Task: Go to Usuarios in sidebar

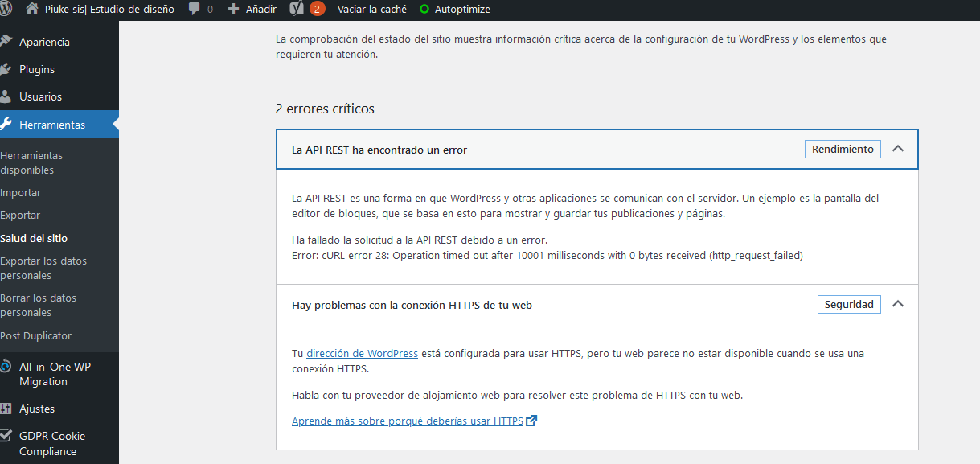Action: tap(40, 96)
